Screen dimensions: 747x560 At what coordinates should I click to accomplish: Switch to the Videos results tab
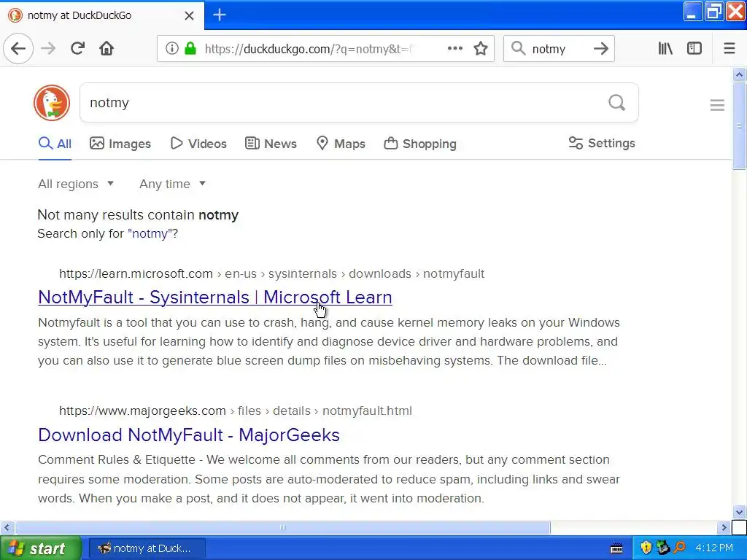pyautogui.click(x=198, y=144)
